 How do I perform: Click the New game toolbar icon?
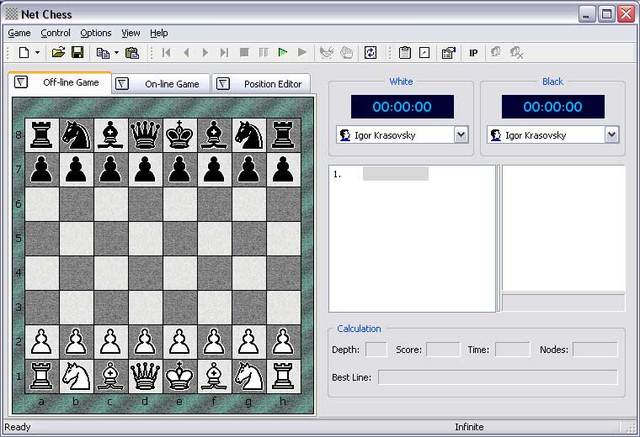coord(24,53)
